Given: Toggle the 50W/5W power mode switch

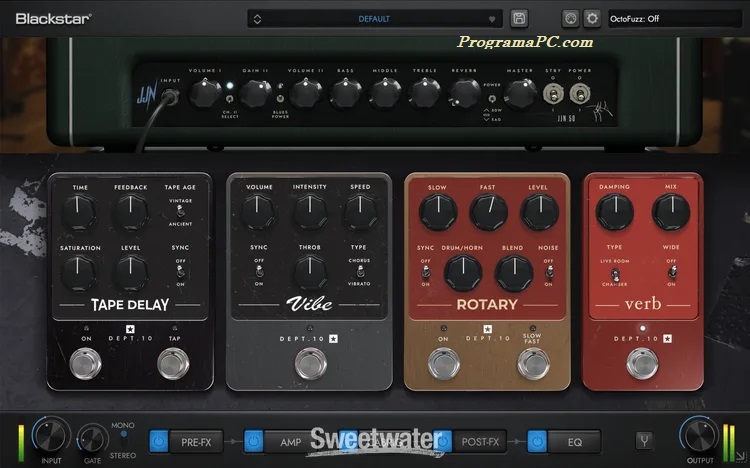Looking at the screenshot, I should 492,99.
